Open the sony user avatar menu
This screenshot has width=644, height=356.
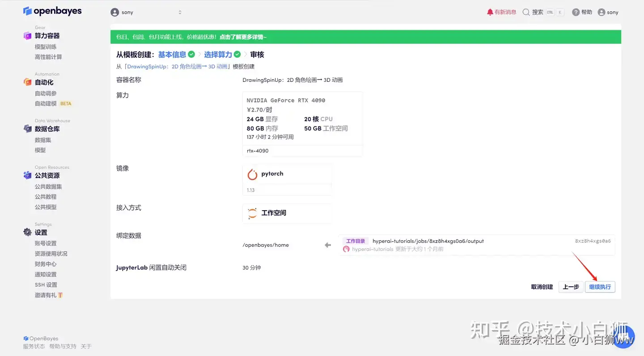(602, 13)
